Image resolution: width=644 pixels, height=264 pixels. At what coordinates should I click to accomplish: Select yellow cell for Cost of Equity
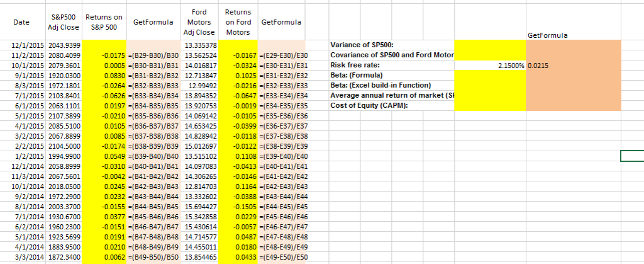(490, 106)
